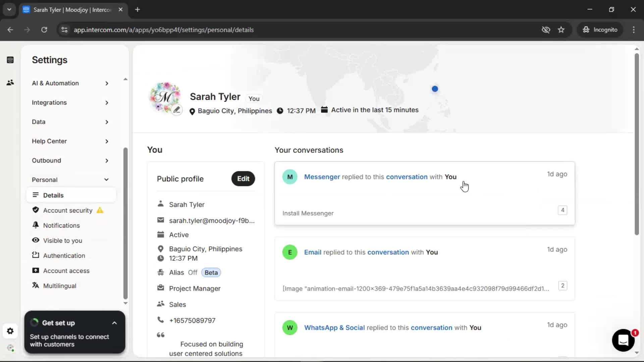Click the You tag beside Sarah Tyler
644x362 pixels.
tap(254, 99)
